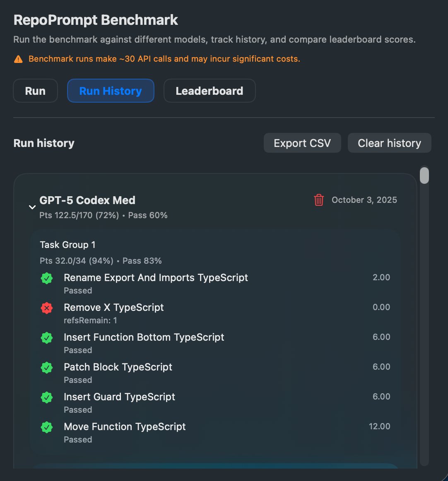Toggle the Rename Export And Imports TypeScript entry
Image resolution: width=448 pixels, height=481 pixels.
click(x=156, y=278)
